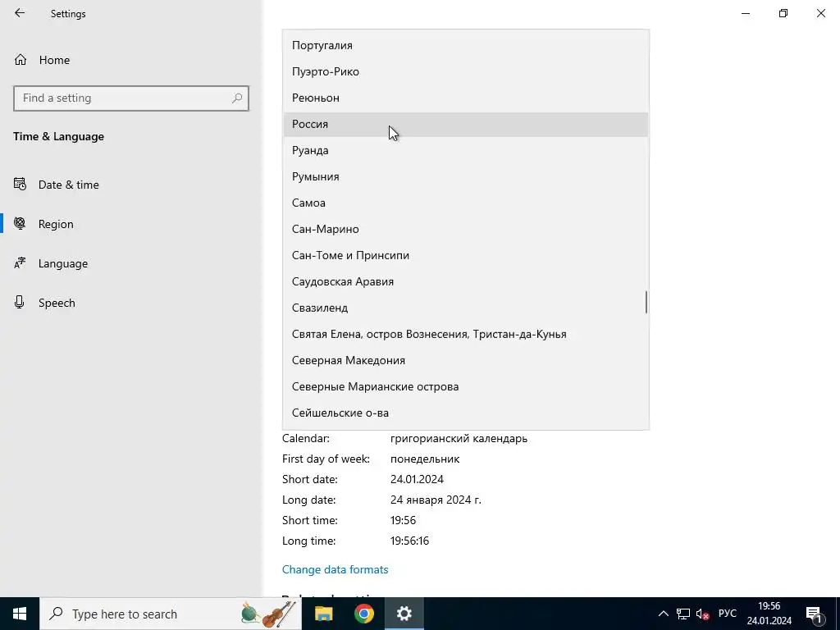Click the First day of week value понедельник
The width and height of the screenshot is (840, 630).
[x=425, y=459]
